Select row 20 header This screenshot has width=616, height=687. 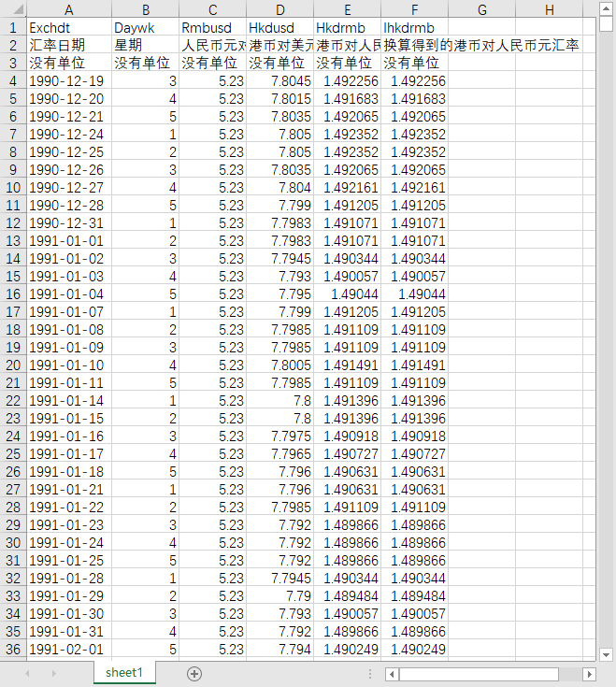13,365
